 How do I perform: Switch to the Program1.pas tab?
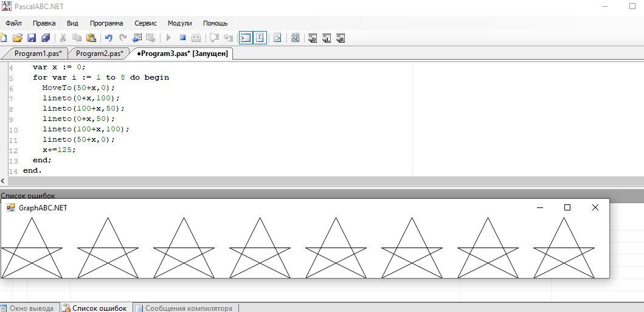pyautogui.click(x=38, y=54)
